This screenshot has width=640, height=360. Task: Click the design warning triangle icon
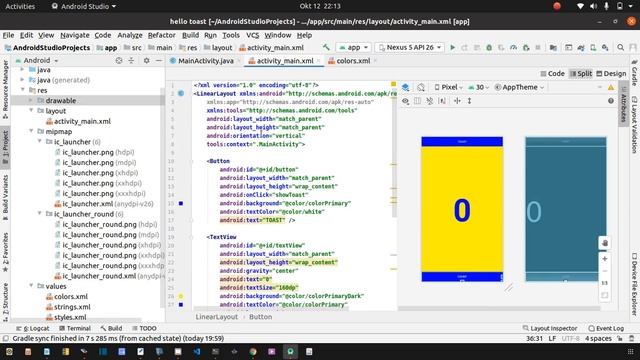pyautogui.click(x=611, y=87)
